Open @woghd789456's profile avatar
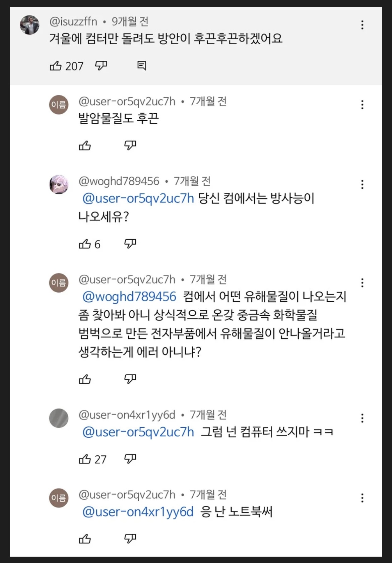Image resolution: width=392 pixels, height=563 pixels. click(59, 184)
